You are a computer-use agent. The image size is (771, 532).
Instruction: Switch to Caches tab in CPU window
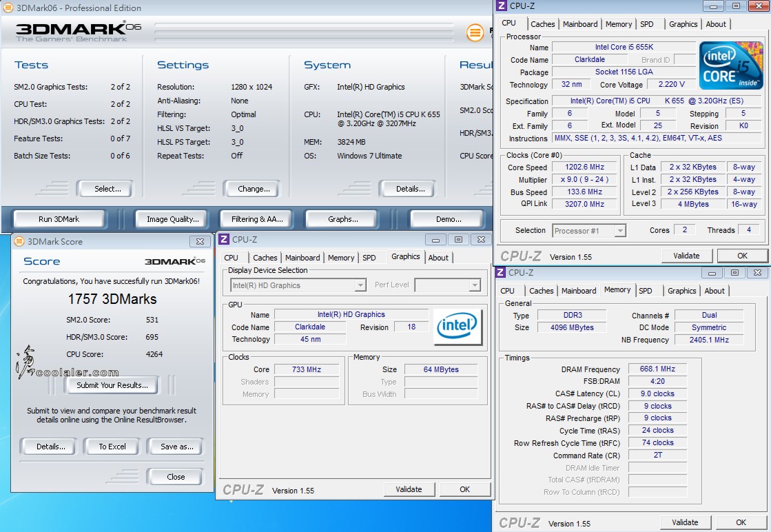tap(543, 24)
